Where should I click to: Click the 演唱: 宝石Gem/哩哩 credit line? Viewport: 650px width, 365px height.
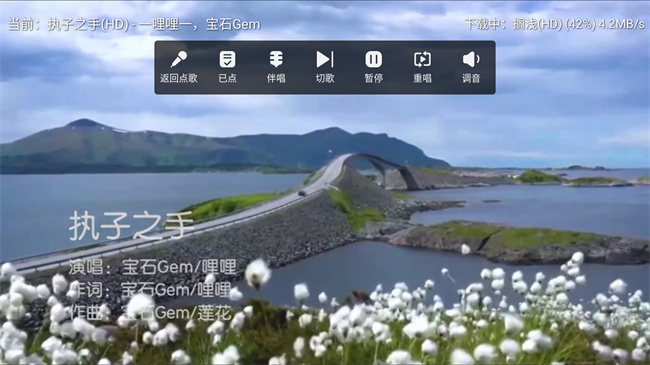[153, 267]
